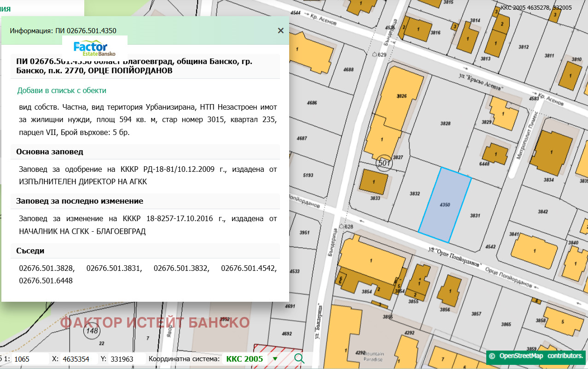Select highlighted blue parcel 4350 on map
588x369 pixels.
(444, 205)
